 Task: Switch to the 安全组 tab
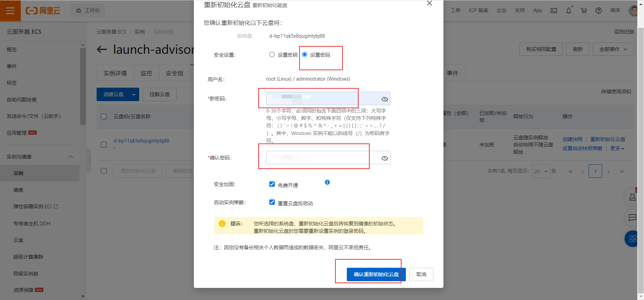[x=174, y=73]
